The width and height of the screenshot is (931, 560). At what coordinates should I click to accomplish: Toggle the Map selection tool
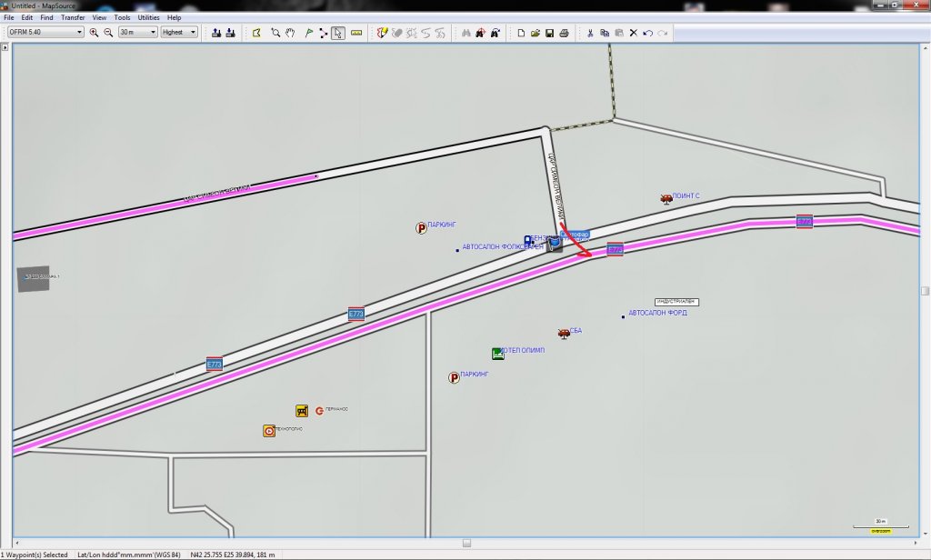tap(256, 33)
